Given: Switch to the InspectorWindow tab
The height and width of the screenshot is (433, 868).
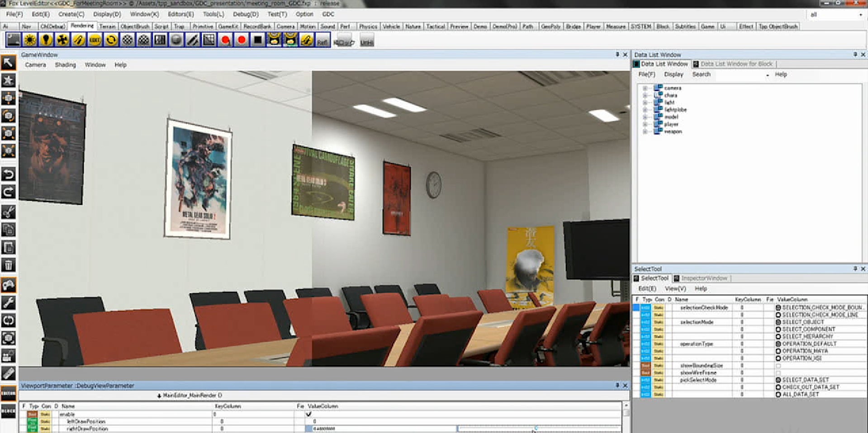Looking at the screenshot, I should 704,278.
